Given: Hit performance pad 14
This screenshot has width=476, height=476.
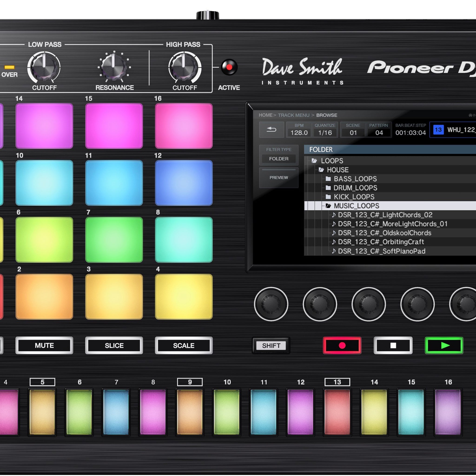Looking at the screenshot, I should pos(44,126).
